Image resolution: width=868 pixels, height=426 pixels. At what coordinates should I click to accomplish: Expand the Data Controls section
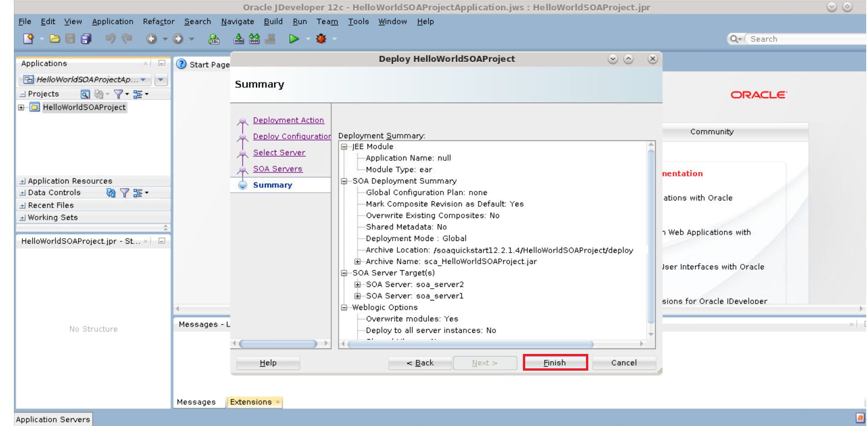(x=22, y=193)
